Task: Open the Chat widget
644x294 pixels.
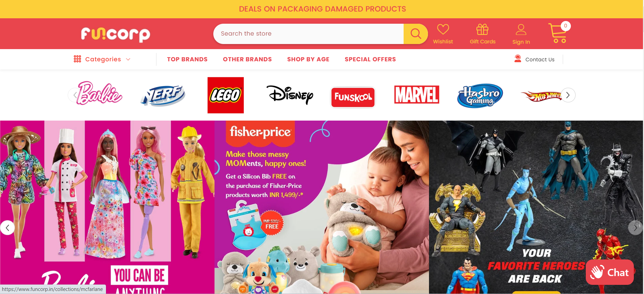Action: click(609, 272)
